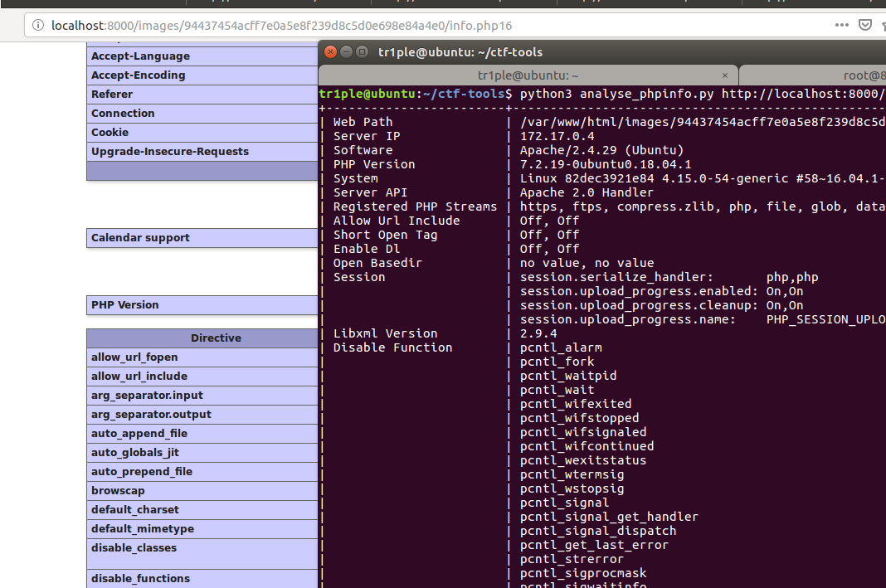Close the tr1ple@ubuntu: ~ terminal tab
Screen dimensions: 886x588
click(725, 75)
